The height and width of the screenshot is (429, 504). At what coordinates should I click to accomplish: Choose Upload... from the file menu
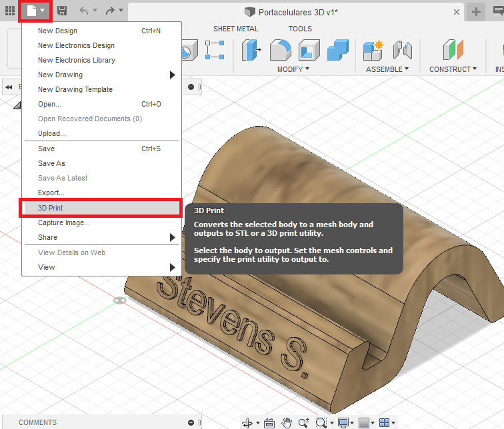[x=101, y=133]
